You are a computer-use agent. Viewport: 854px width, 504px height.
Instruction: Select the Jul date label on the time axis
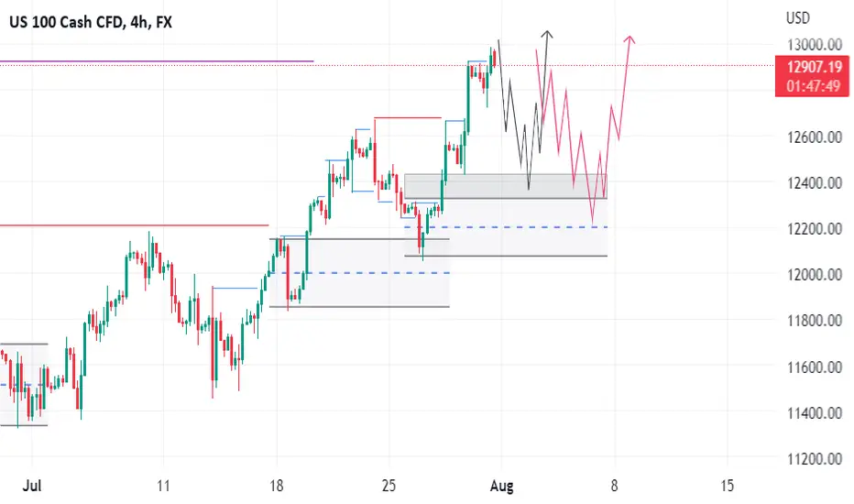[32, 486]
